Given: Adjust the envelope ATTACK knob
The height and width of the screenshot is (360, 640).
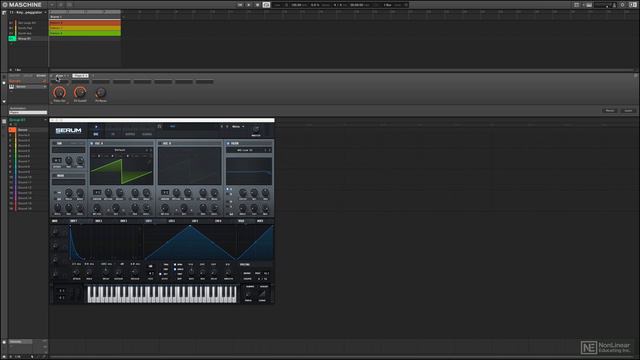Looking at the screenshot, I should (x=76, y=272).
